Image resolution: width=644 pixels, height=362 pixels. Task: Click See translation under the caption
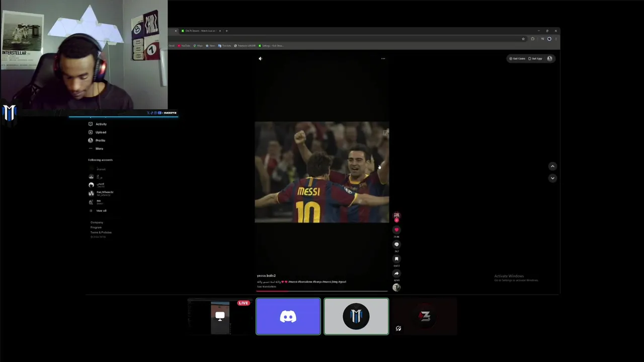click(x=266, y=287)
